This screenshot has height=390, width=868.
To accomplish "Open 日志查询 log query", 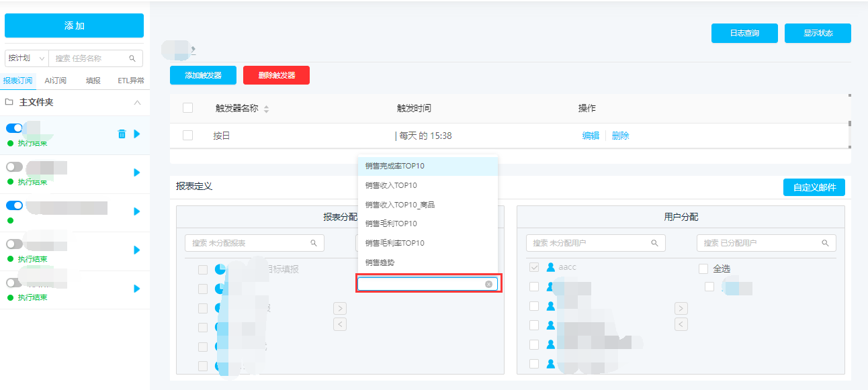I will (x=744, y=33).
